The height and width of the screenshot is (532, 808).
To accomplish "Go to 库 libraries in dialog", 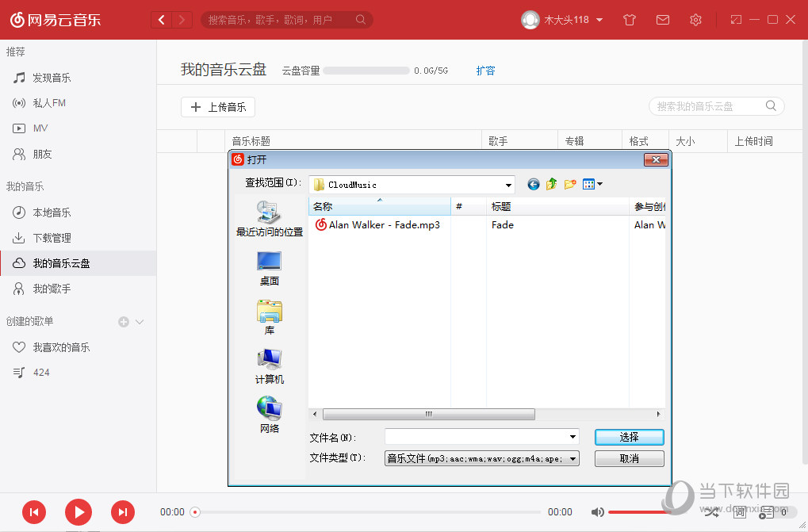I will [x=269, y=318].
